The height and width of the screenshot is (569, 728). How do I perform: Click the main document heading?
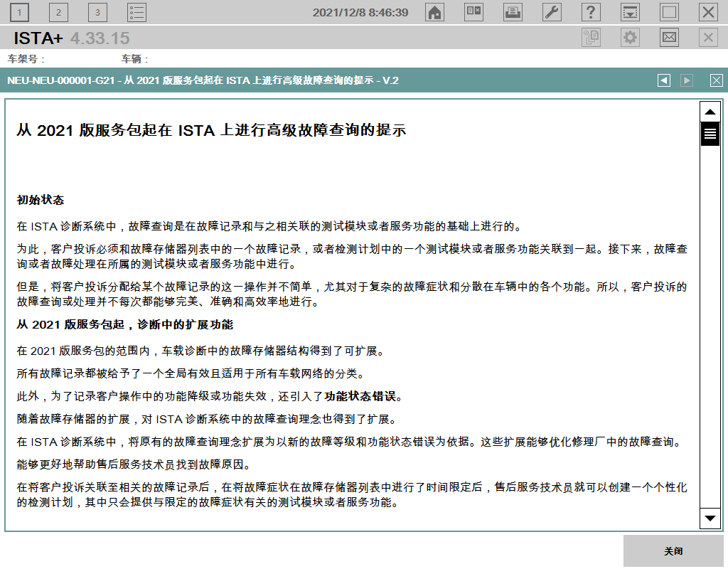tap(211, 130)
